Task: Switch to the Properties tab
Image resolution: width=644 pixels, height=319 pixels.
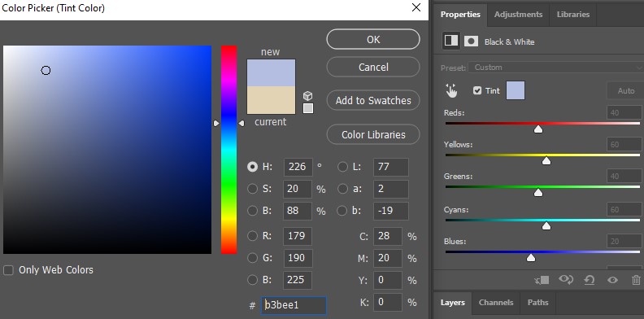Action: (460, 15)
